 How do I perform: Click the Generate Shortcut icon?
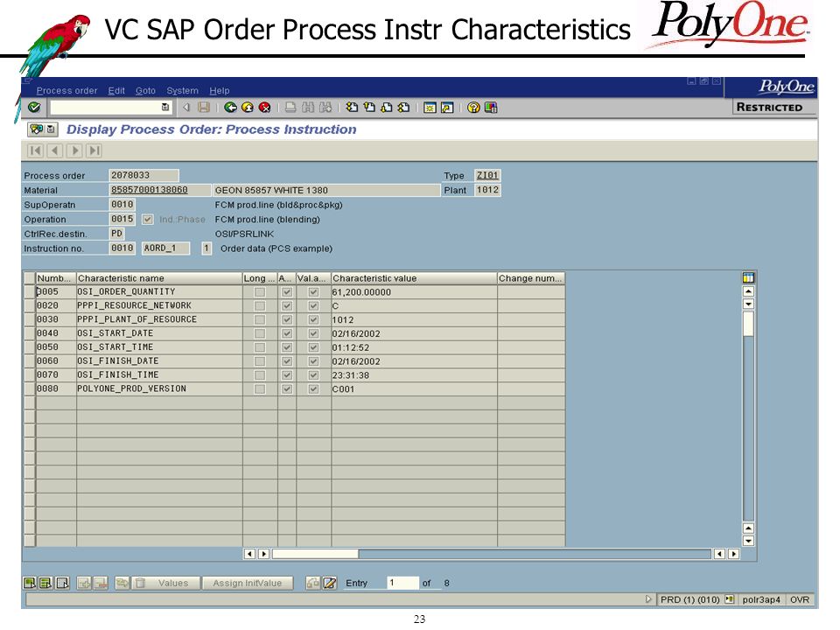[x=447, y=108]
